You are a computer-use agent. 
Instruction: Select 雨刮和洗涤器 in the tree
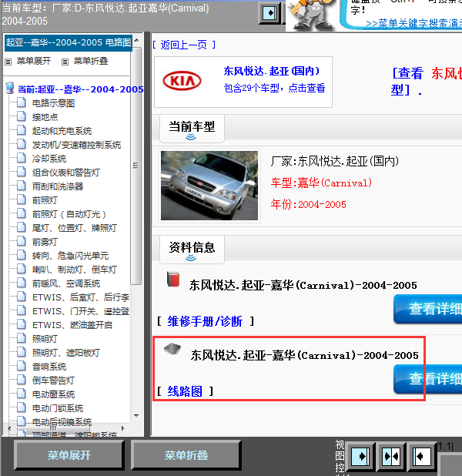click(x=58, y=186)
